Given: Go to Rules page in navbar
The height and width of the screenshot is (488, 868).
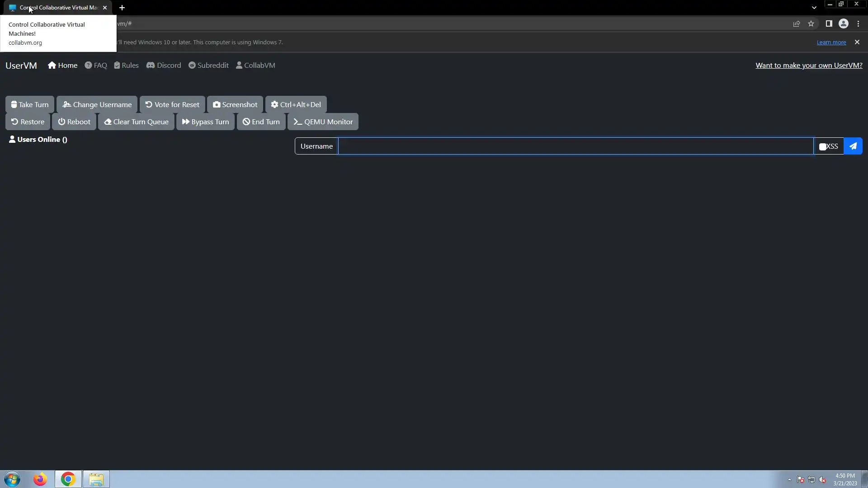Looking at the screenshot, I should tap(126, 65).
